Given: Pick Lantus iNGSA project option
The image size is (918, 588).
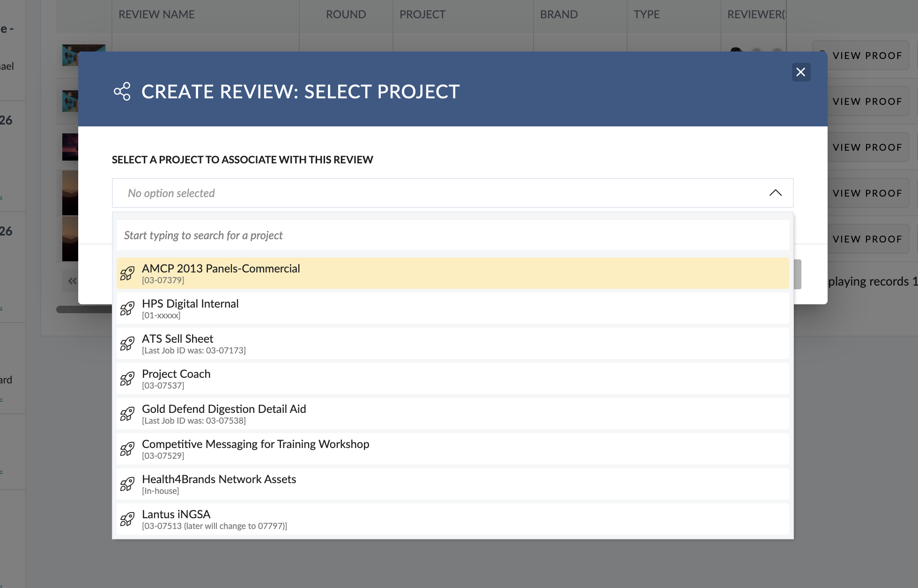Looking at the screenshot, I should click(x=452, y=519).
